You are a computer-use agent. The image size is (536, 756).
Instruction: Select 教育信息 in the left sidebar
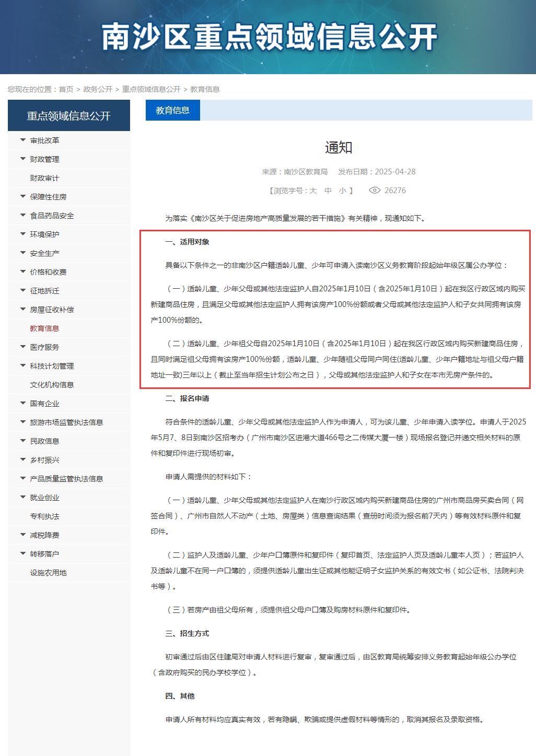[x=44, y=328]
